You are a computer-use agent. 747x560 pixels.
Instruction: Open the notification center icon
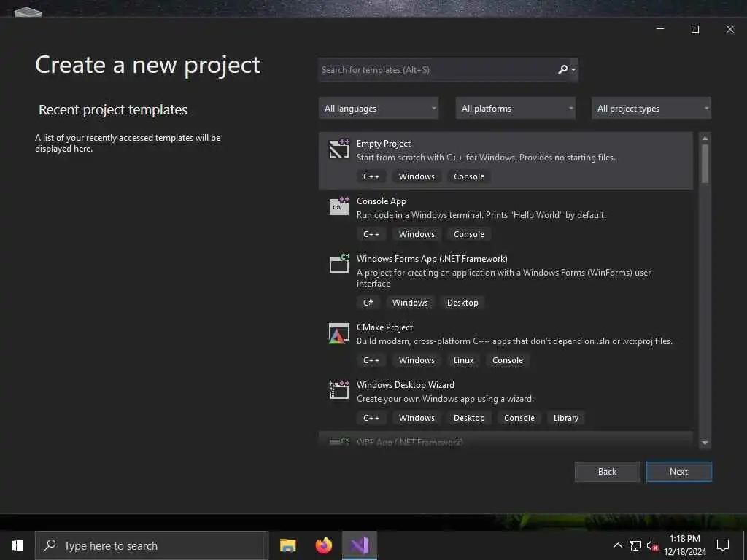tap(723, 545)
